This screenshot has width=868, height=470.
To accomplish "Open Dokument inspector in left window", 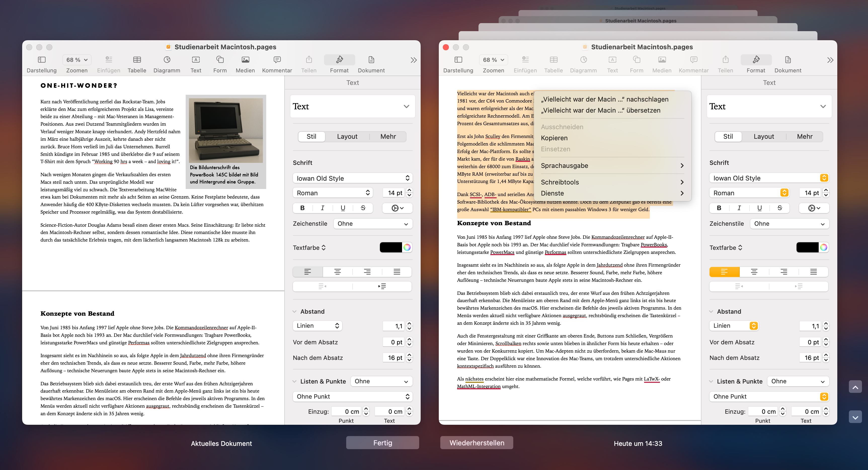I will tap(371, 64).
